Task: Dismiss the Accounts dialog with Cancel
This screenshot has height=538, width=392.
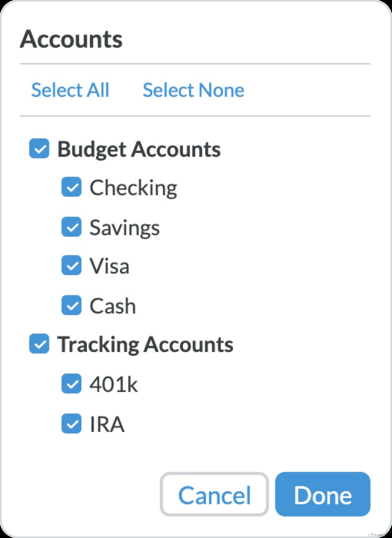Action: pyautogui.click(x=213, y=494)
